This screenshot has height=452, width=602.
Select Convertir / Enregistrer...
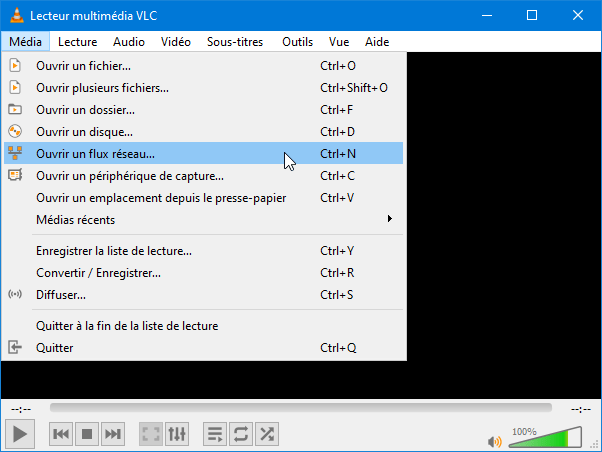tap(203, 273)
